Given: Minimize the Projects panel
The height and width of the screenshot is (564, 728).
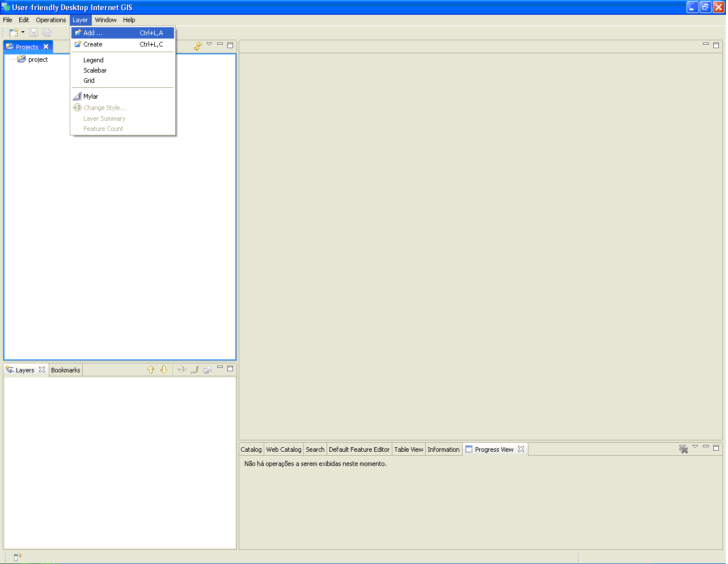Looking at the screenshot, I should pos(220,44).
